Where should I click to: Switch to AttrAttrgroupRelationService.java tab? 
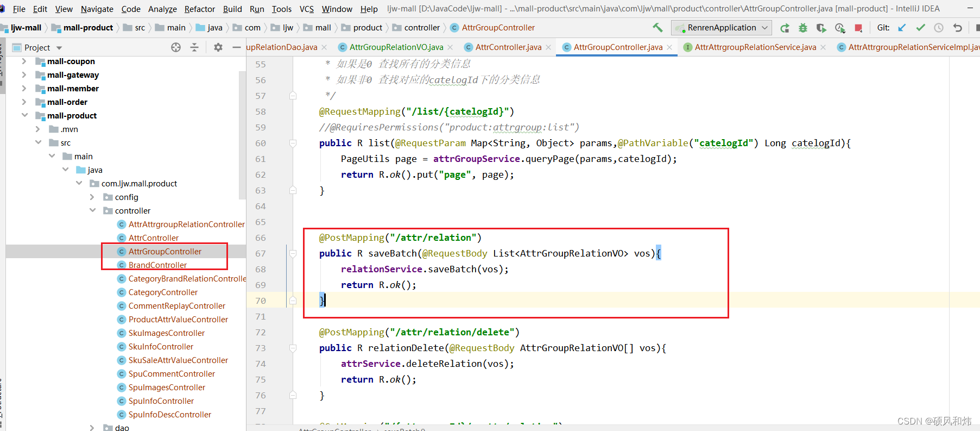coord(755,47)
